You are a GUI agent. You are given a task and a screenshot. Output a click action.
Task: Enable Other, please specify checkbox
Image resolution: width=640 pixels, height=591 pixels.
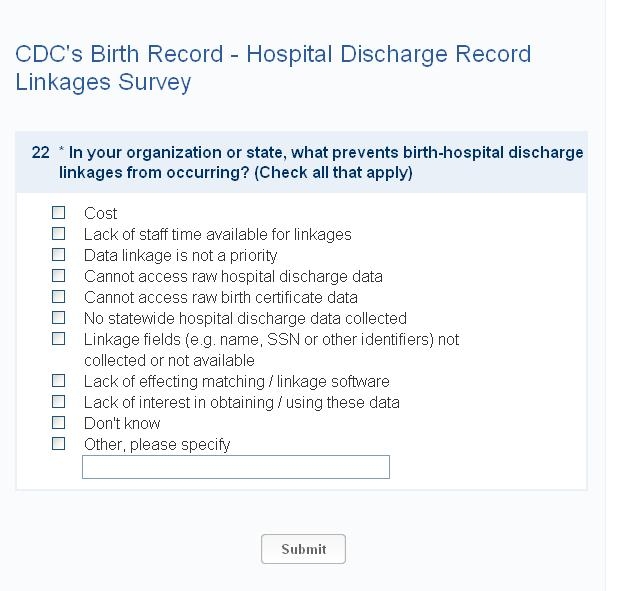coord(59,444)
